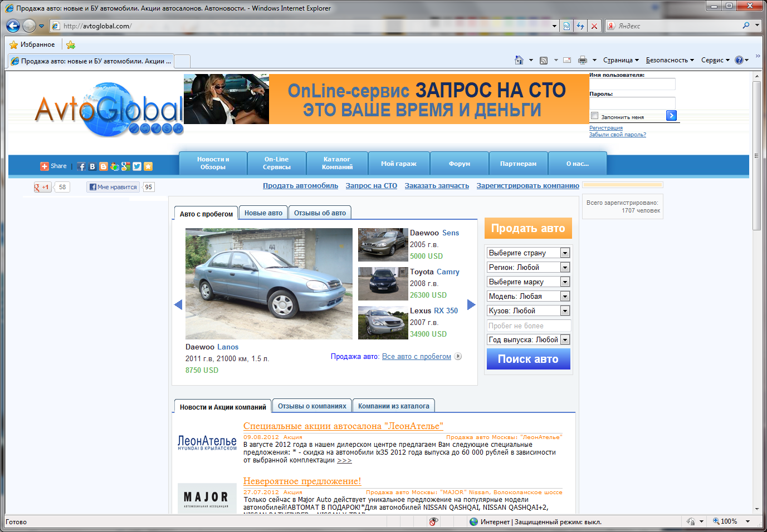Click the Facebook Мне нравится button
The image size is (767, 532).
click(x=113, y=187)
